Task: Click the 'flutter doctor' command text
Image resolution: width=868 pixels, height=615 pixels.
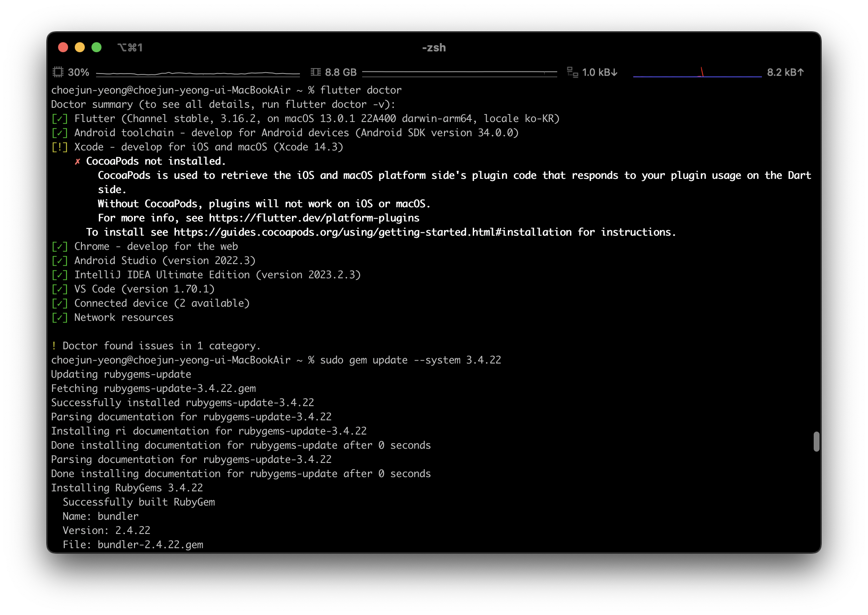Action: coord(361,90)
